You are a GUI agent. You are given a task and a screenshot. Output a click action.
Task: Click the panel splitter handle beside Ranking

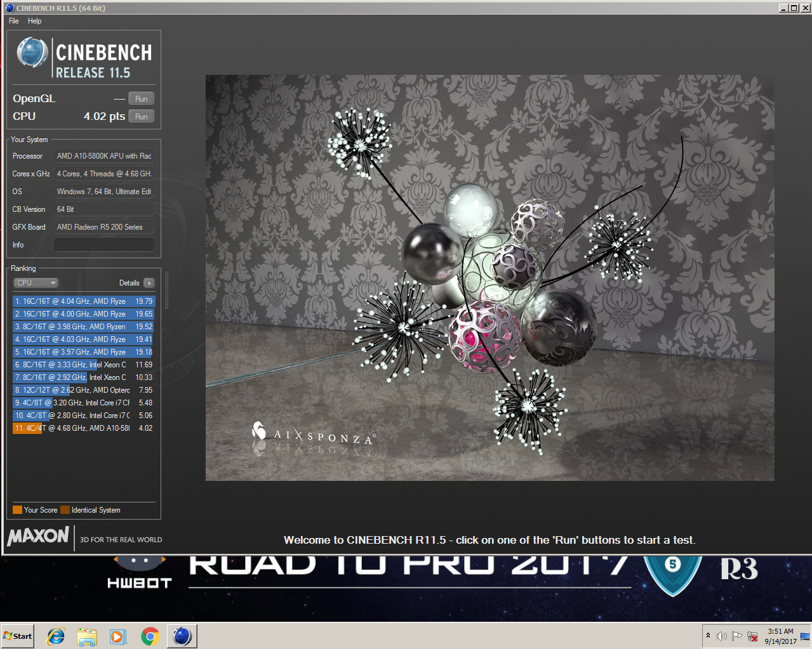[x=166, y=291]
